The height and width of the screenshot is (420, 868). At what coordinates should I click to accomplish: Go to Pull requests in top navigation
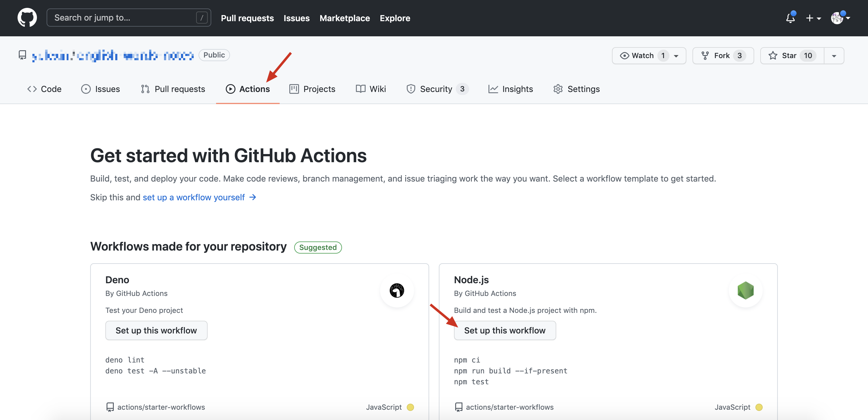(247, 18)
